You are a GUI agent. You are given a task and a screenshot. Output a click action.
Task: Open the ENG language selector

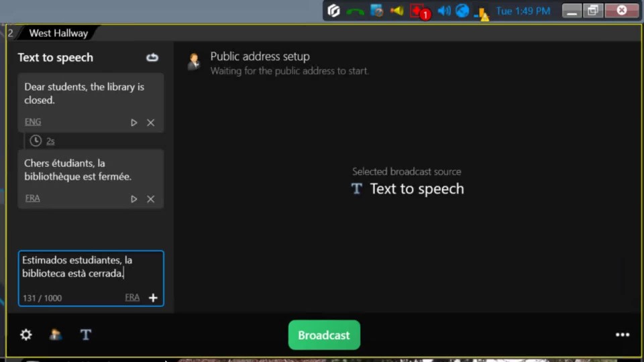click(33, 122)
